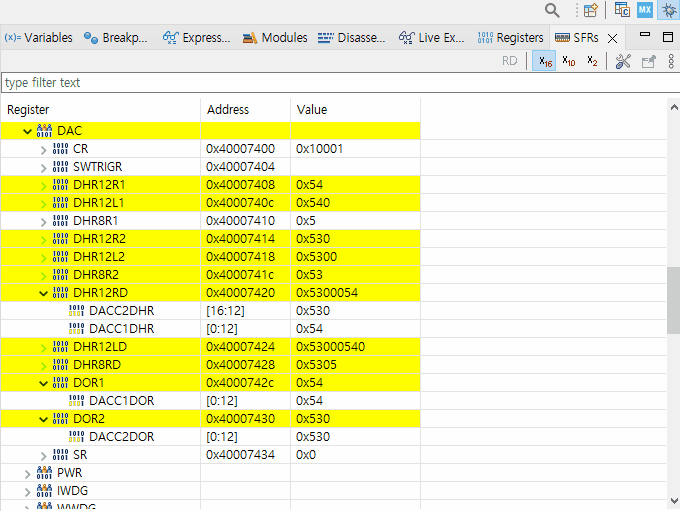
Task: Expand the DHR12LD register
Action: tap(43, 348)
